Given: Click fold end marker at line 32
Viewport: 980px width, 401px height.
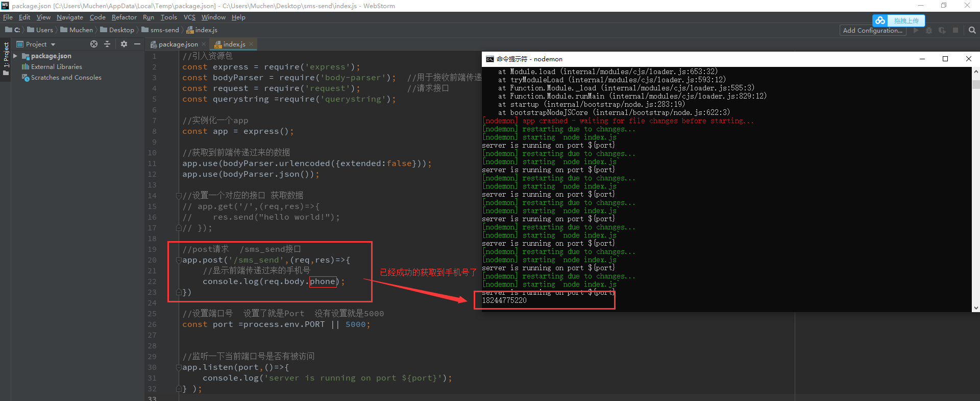Looking at the screenshot, I should (x=179, y=389).
